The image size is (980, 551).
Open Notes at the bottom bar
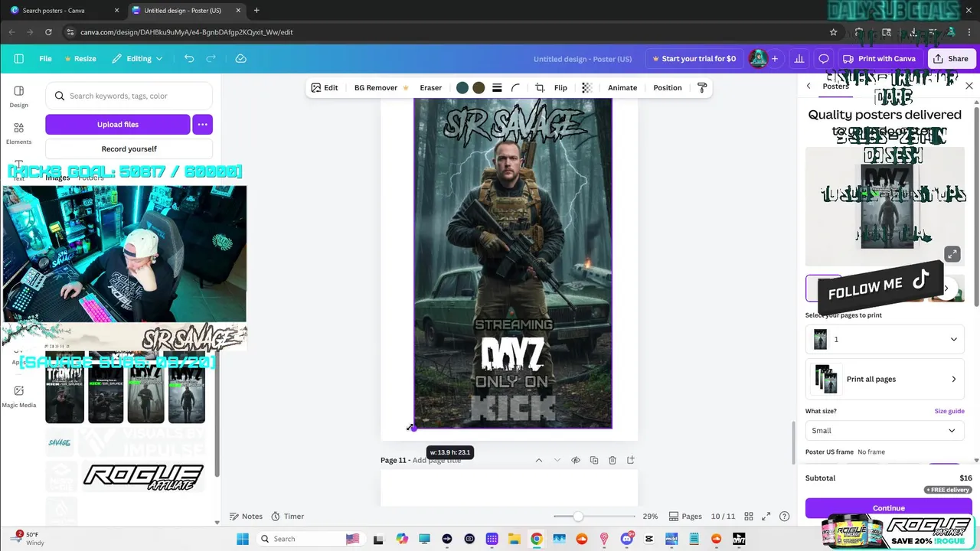coord(246,517)
